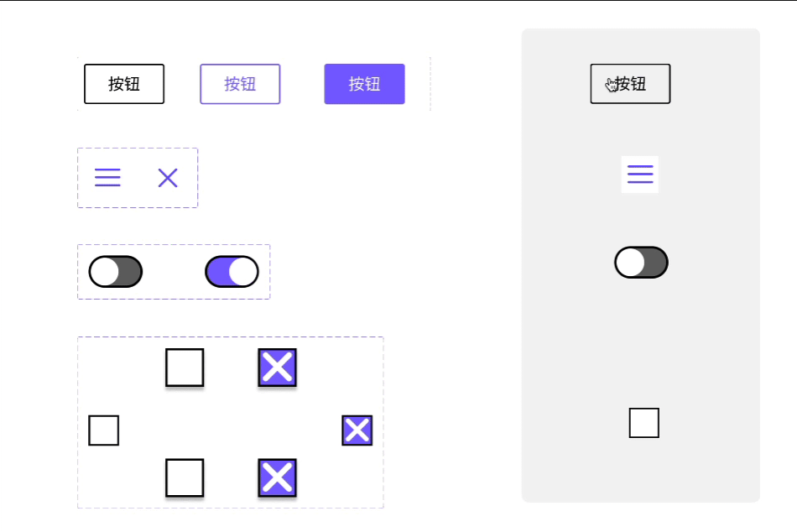797x532 pixels.
Task: Click the solid purple 按钮 button
Action: [x=364, y=84]
